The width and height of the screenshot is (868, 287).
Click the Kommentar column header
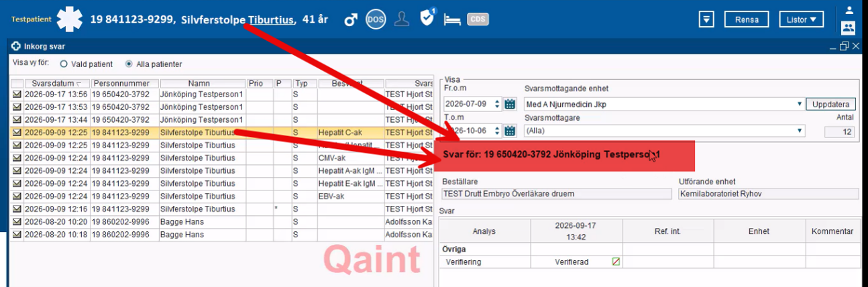click(832, 231)
